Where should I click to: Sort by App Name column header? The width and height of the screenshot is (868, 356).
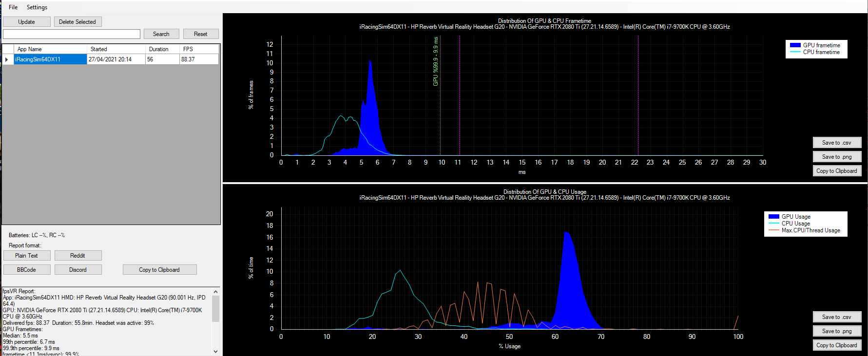[x=51, y=49]
